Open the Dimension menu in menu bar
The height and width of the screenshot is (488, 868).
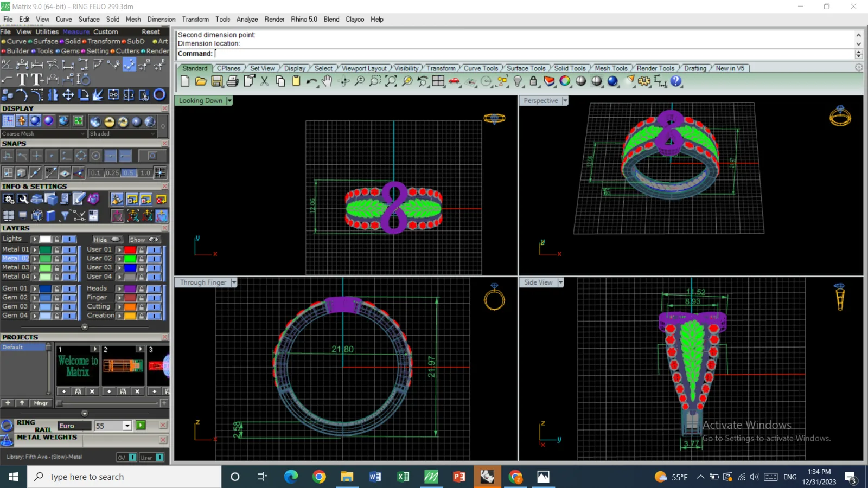coord(161,19)
